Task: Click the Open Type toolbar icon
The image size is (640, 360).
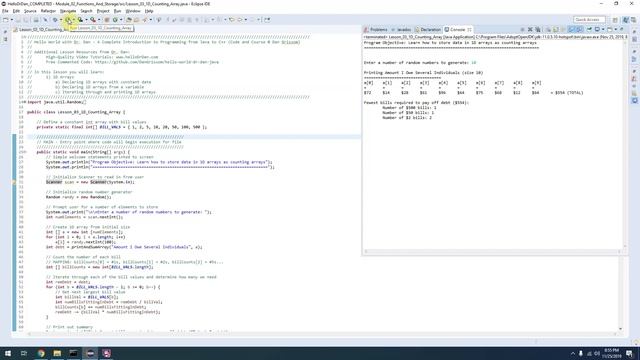Action: (129, 20)
